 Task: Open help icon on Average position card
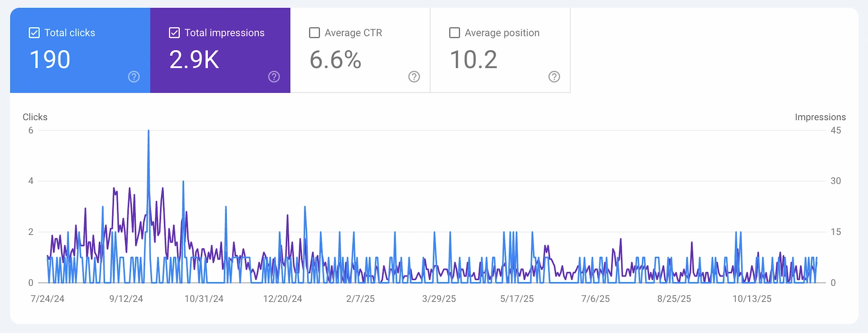click(x=554, y=77)
